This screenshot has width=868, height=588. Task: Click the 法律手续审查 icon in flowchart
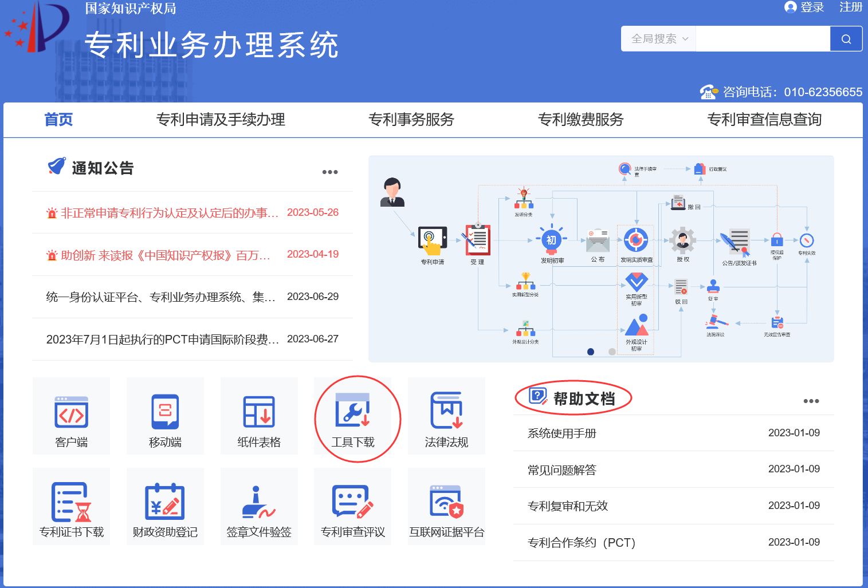625,169
